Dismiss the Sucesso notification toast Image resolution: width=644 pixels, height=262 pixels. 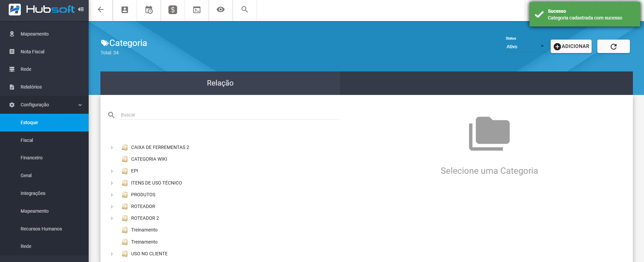pos(585,14)
